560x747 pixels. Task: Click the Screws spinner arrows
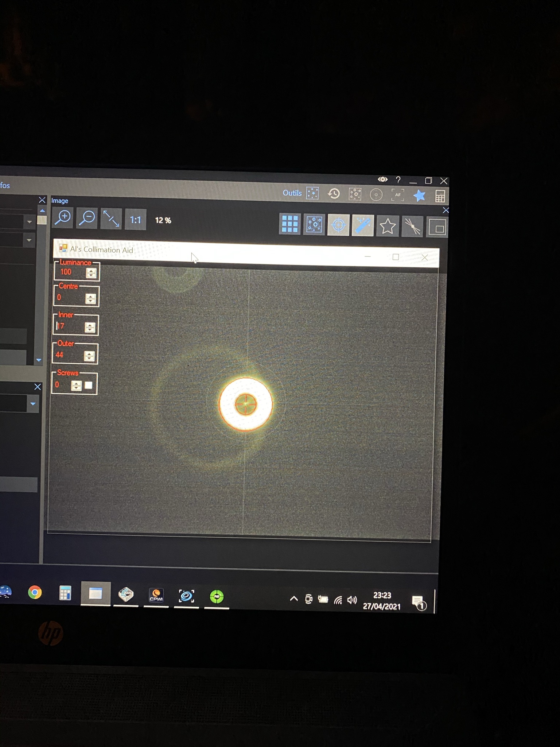76,386
